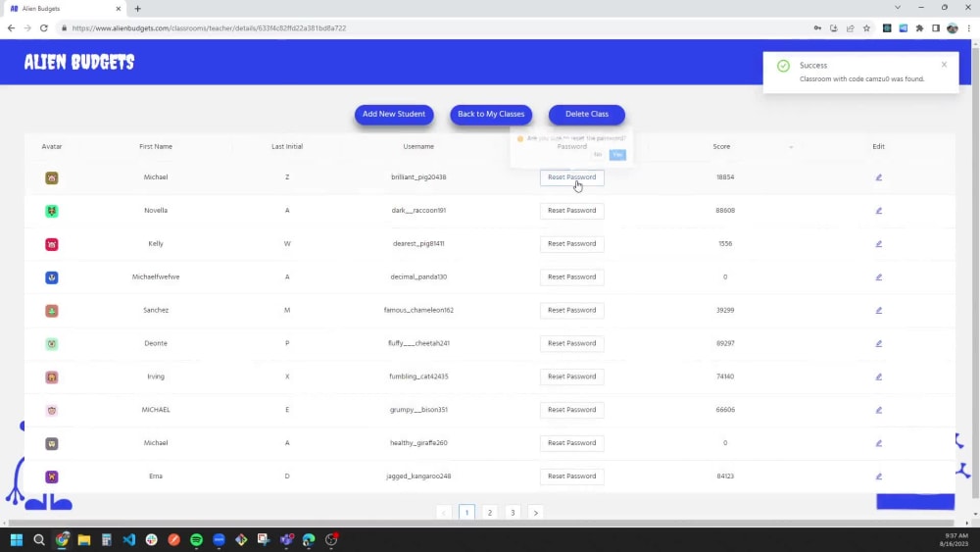Open a new browser tab
The height and width of the screenshot is (552, 980).
point(137,9)
